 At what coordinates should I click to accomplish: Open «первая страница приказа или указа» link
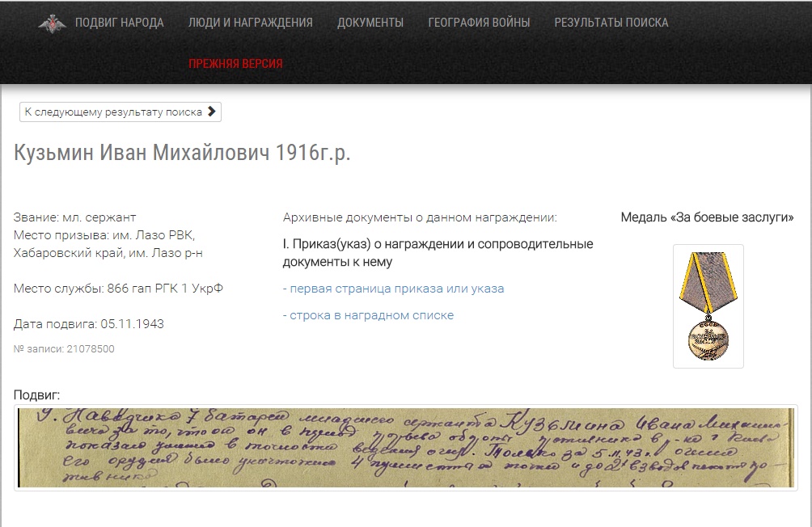coord(394,289)
